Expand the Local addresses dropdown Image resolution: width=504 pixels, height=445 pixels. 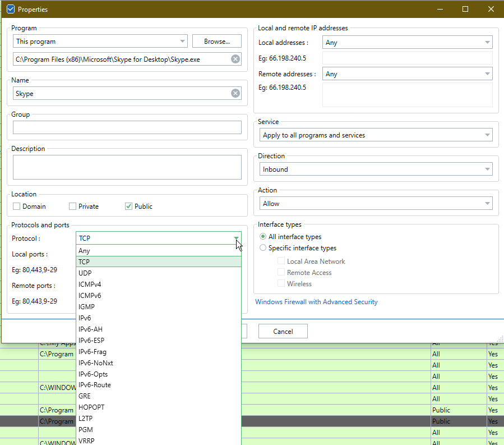pyautogui.click(x=408, y=43)
